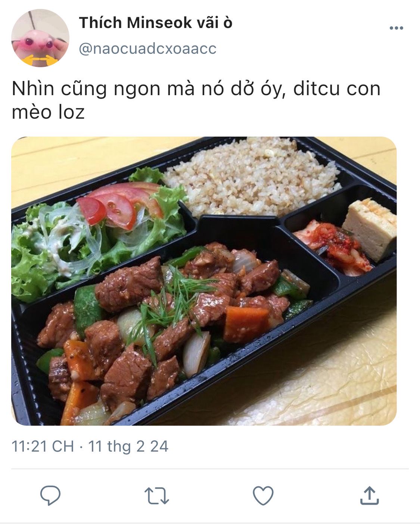The image size is (420, 530).
Task: Like the tweet with the heart icon
Action: tap(263, 496)
